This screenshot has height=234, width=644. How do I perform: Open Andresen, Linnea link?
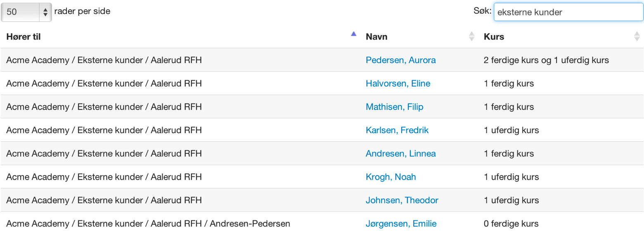coord(400,154)
